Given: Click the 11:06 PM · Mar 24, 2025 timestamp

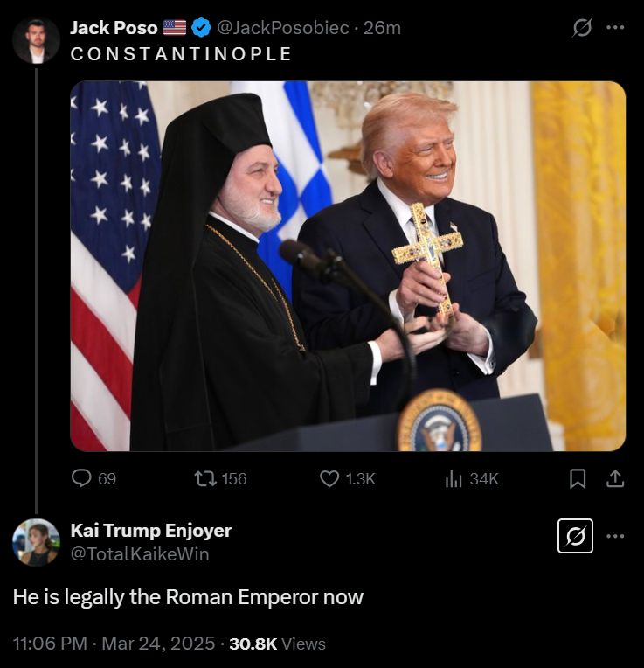Looking at the screenshot, I should click(114, 644).
